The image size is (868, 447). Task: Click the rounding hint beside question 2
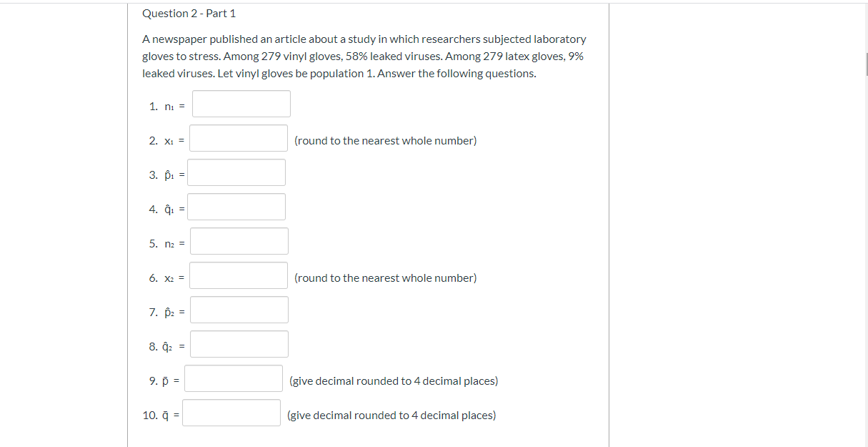click(386, 140)
